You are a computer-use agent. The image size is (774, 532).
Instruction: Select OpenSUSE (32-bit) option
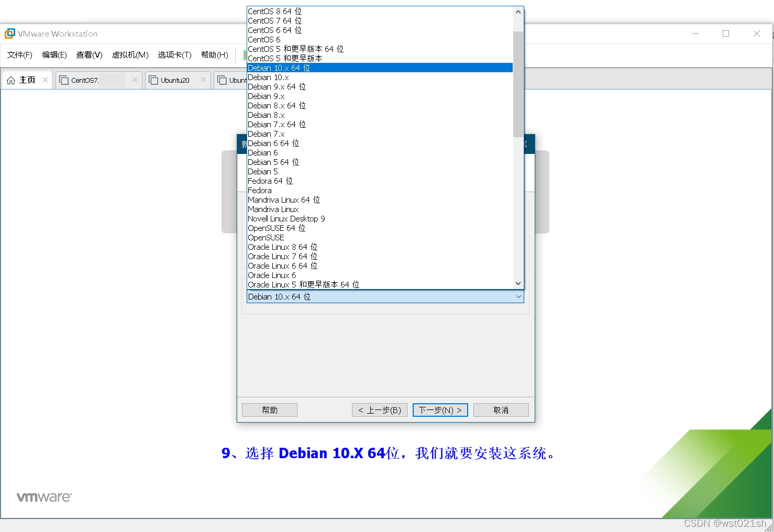coord(380,238)
